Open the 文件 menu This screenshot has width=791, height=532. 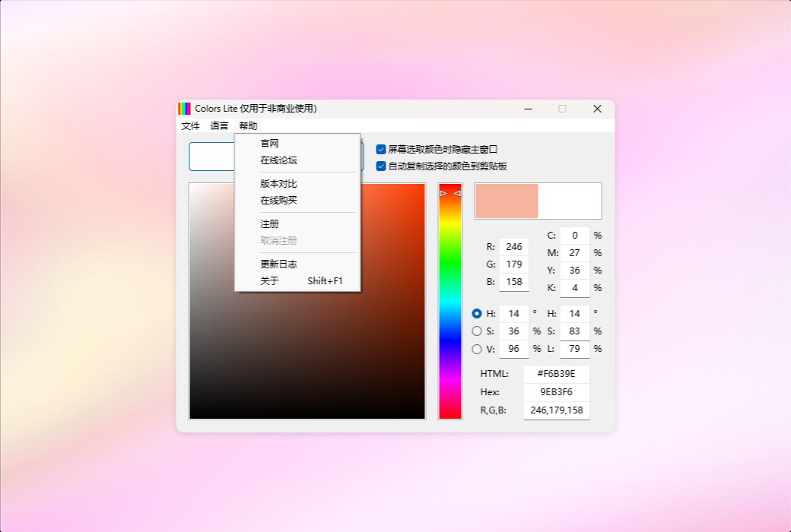click(190, 125)
